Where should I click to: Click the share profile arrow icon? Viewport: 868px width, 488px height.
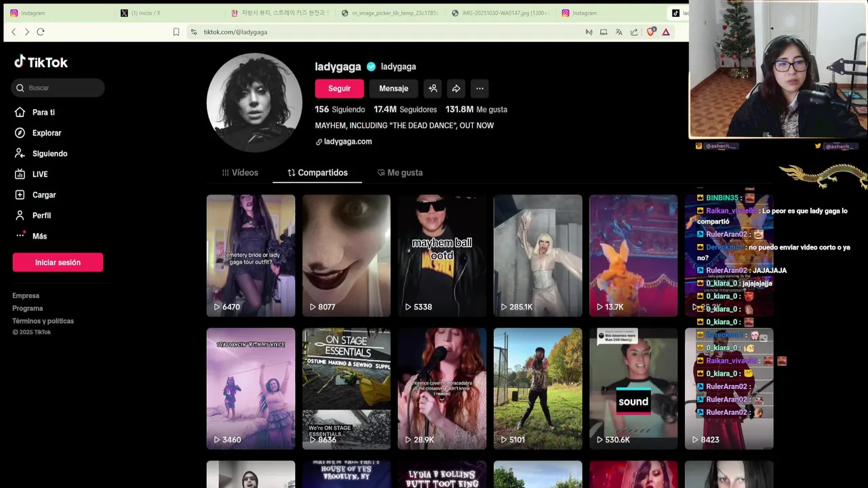point(456,89)
